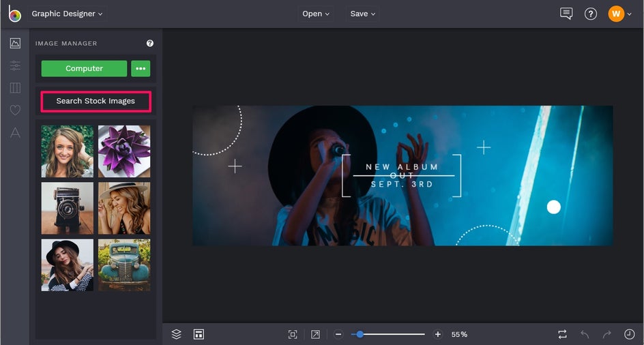Open the feedback chat icon
This screenshot has height=345, width=644.
tap(566, 14)
